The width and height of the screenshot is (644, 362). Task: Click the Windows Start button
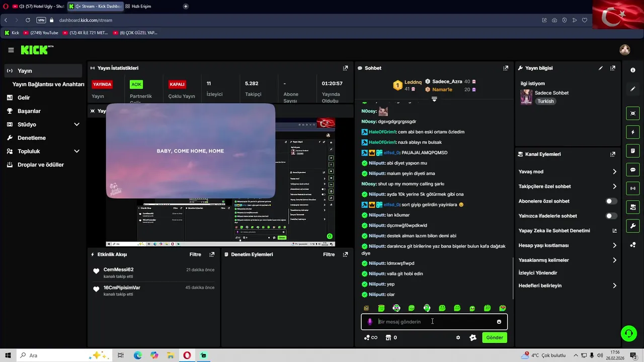pyautogui.click(x=8, y=355)
